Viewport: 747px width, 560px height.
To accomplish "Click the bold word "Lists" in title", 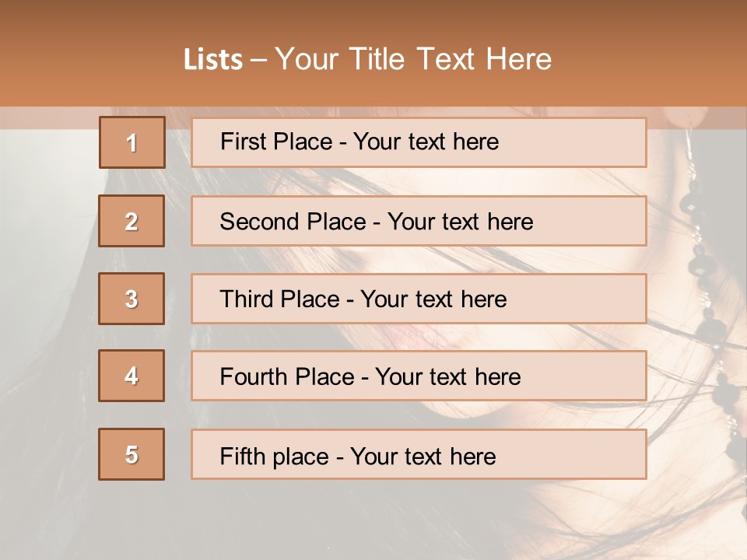I will click(213, 59).
